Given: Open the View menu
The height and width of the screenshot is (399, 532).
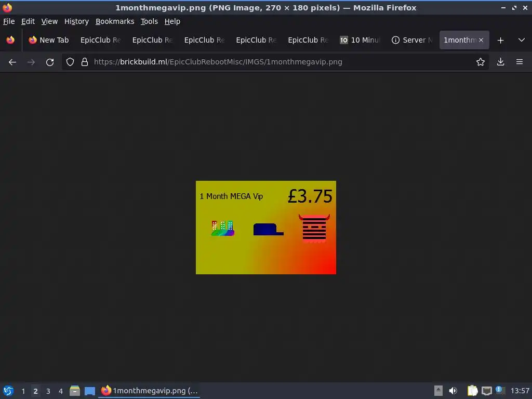Looking at the screenshot, I should coord(49,21).
